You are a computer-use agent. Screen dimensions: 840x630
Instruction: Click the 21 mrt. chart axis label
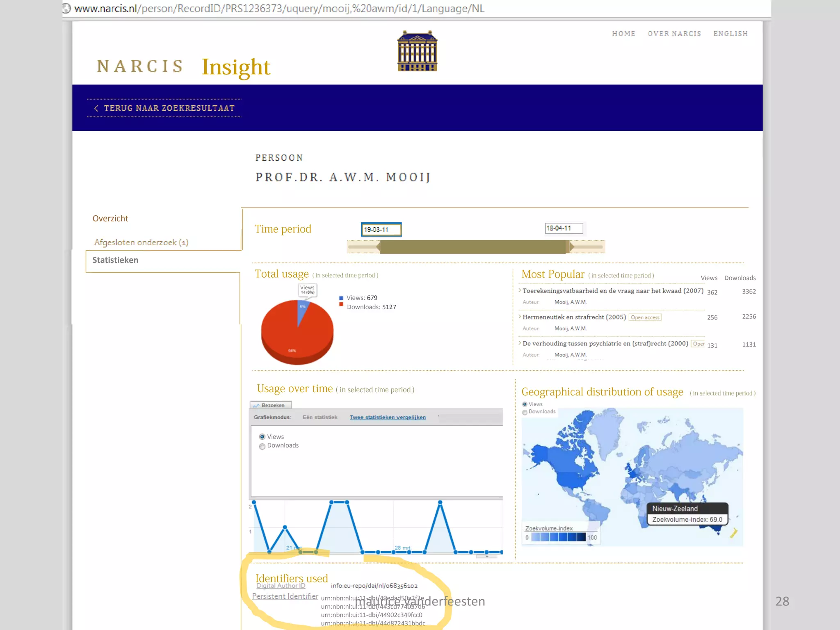(x=294, y=548)
